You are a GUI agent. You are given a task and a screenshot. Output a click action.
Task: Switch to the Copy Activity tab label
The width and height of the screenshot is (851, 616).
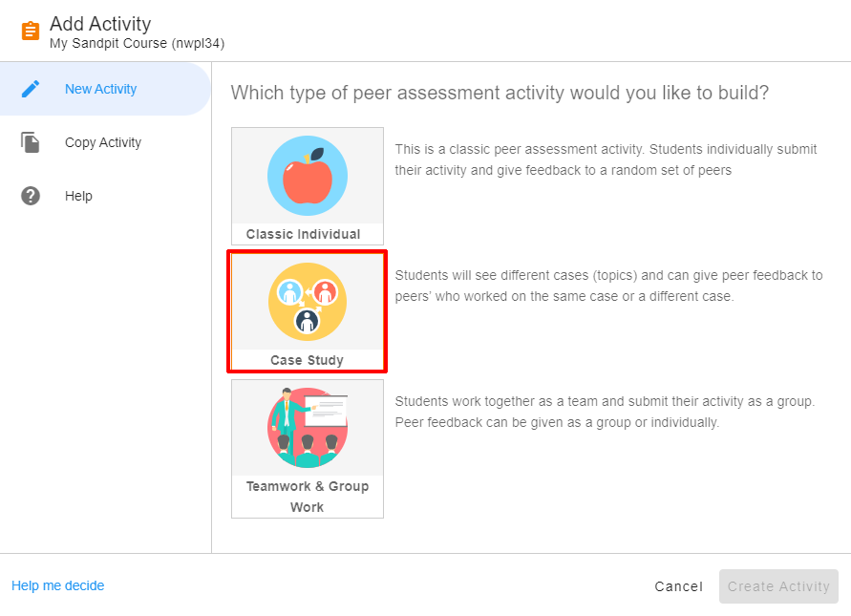tap(102, 142)
